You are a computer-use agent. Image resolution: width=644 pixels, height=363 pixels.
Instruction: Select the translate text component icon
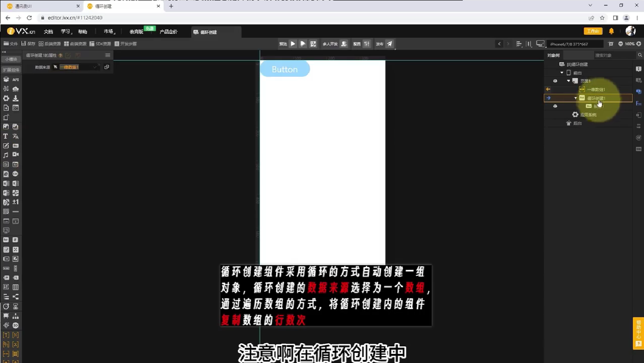pos(16,136)
